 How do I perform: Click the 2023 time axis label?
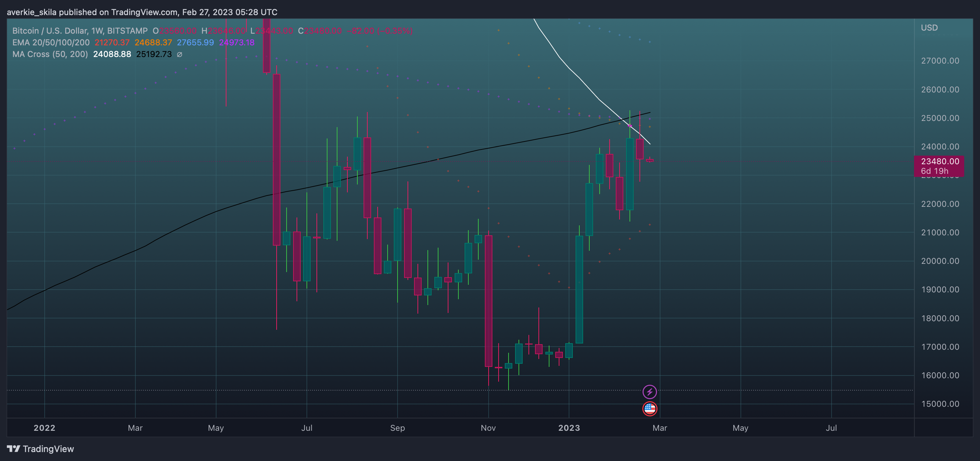click(569, 428)
